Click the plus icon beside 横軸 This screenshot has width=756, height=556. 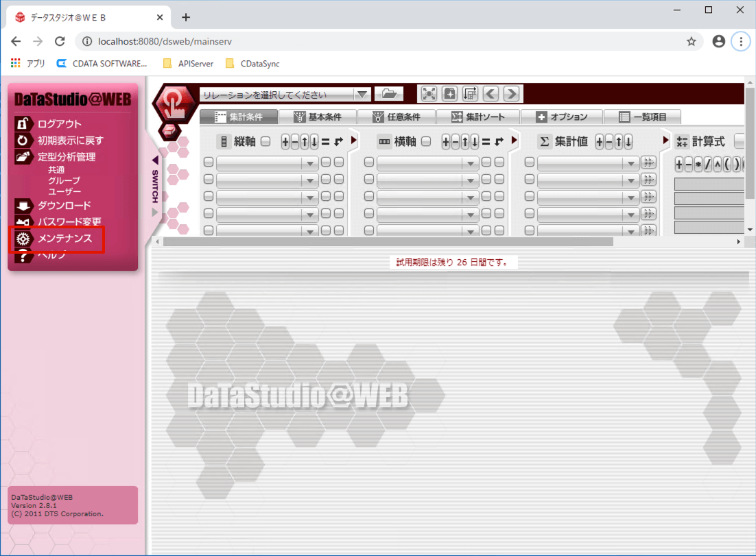(446, 142)
